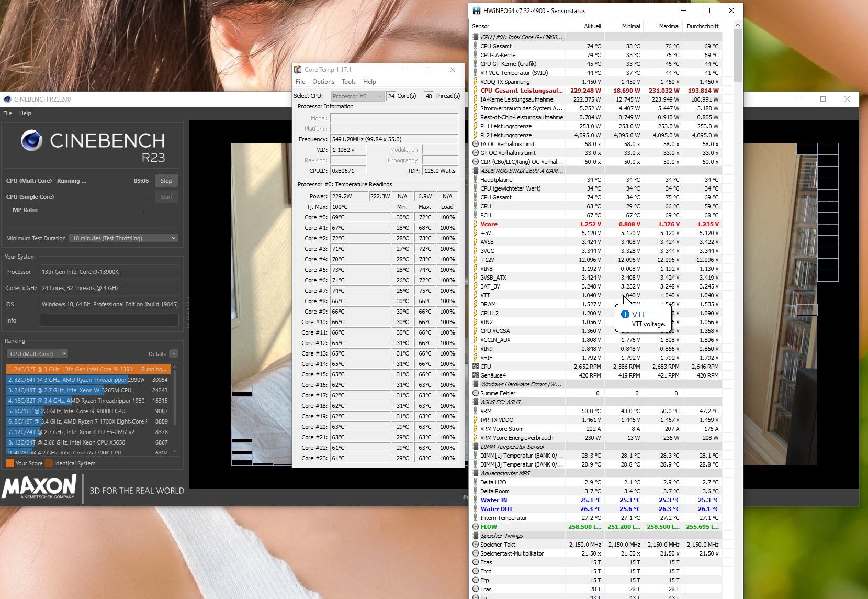This screenshot has height=599, width=868.
Task: Select ranking entry AMD Ryzen Threadripper 2990W
Action: pos(88,380)
